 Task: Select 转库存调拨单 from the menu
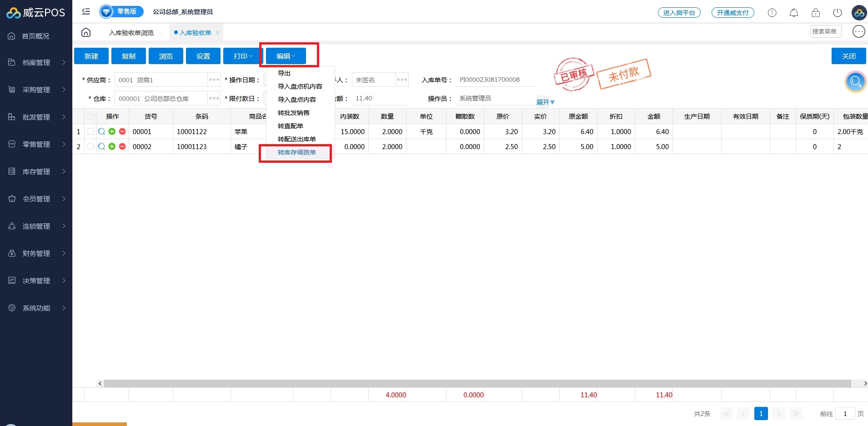[x=296, y=152]
